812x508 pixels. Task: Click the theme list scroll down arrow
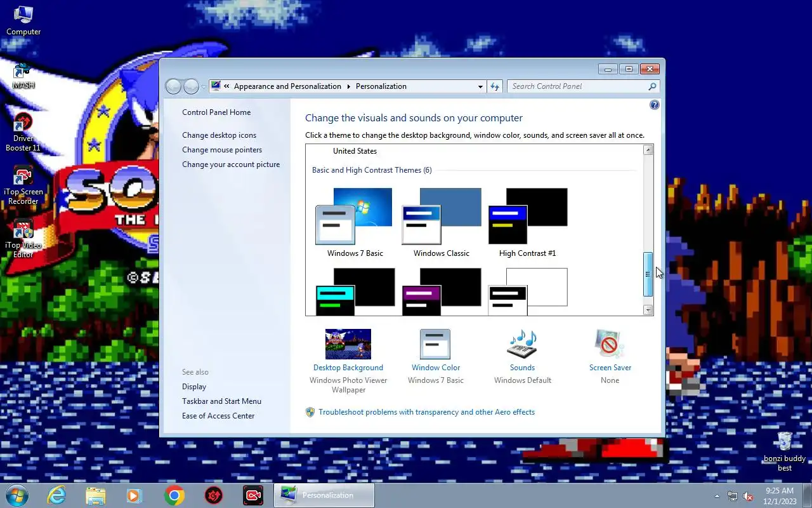click(648, 310)
